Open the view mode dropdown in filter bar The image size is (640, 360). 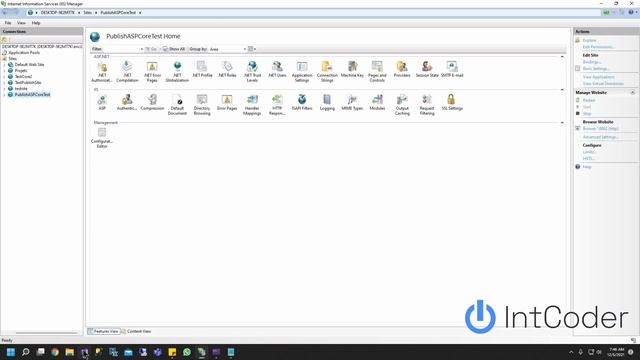(x=252, y=49)
